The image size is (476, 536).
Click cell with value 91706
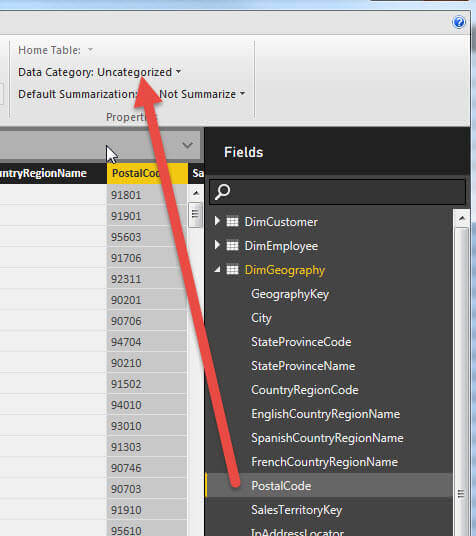click(147, 258)
